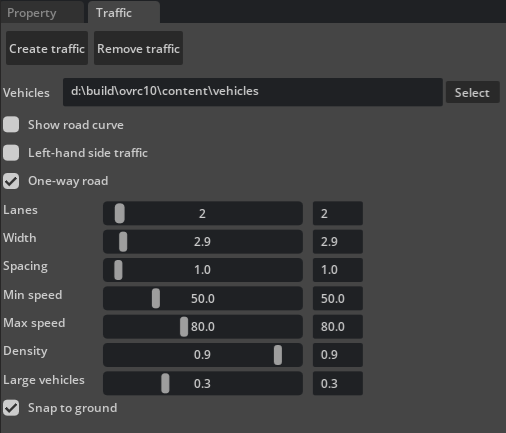The width and height of the screenshot is (506, 433).
Task: Click the Width slider handle
Action: click(123, 242)
